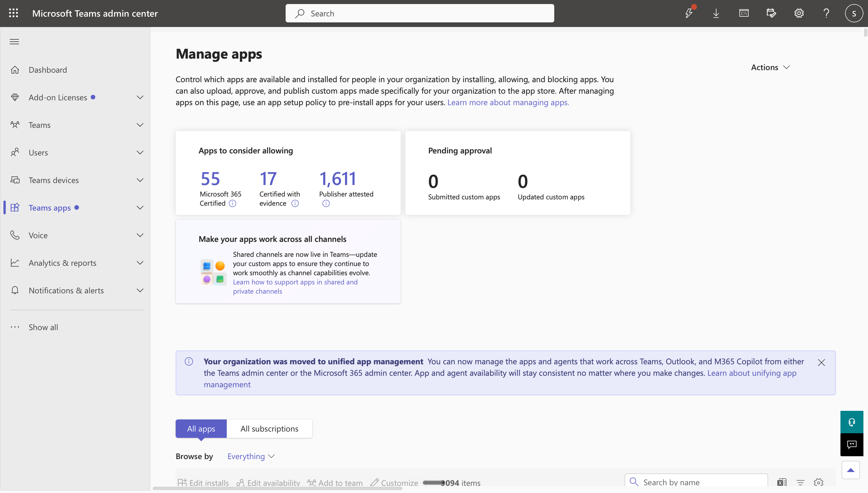Click the Analytics & reports chart icon
This screenshot has height=493, width=868.
(x=15, y=263)
